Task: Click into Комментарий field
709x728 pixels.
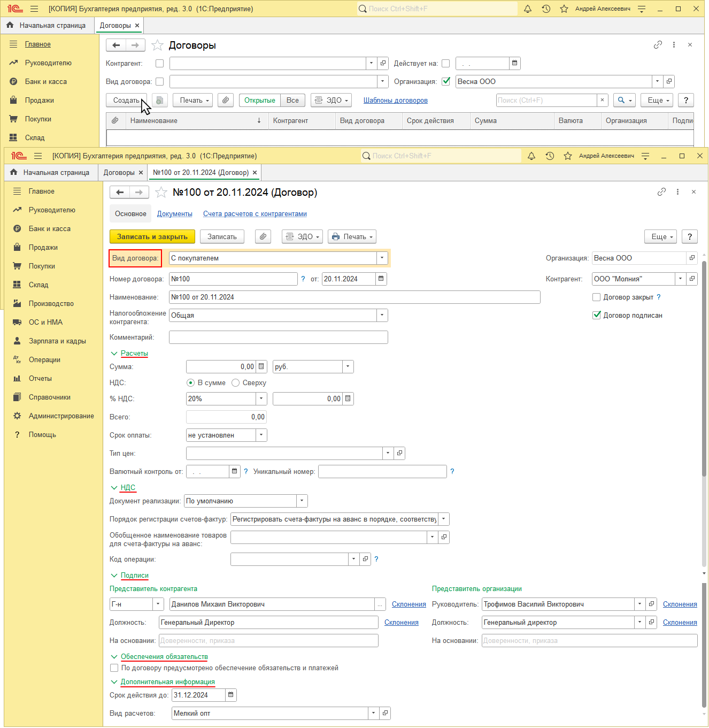Action: [278, 337]
